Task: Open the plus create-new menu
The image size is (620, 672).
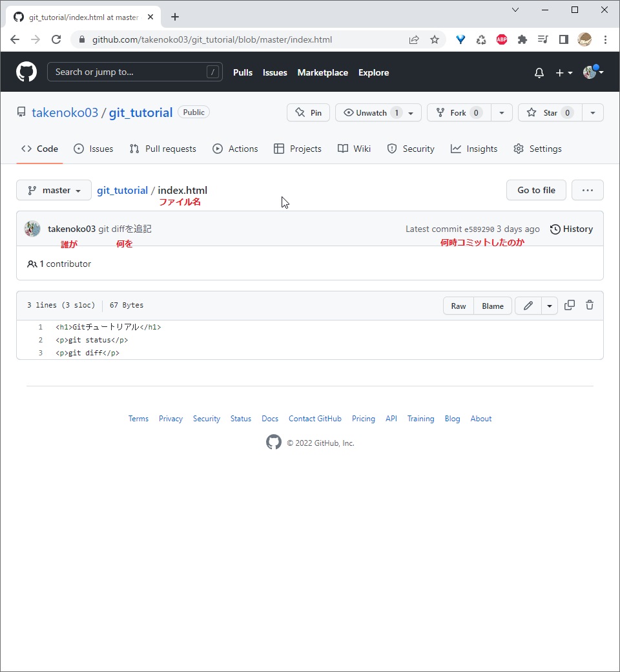Action: tap(563, 73)
